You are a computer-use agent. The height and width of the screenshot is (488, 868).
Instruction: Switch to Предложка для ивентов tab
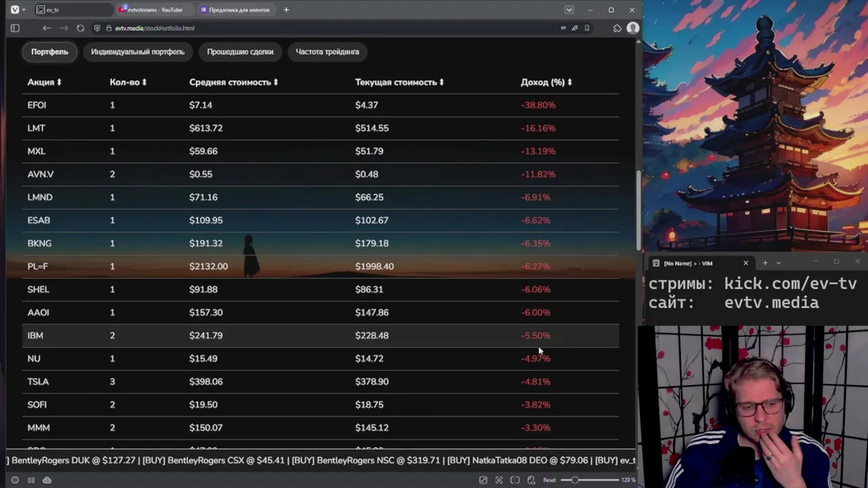[237, 9]
